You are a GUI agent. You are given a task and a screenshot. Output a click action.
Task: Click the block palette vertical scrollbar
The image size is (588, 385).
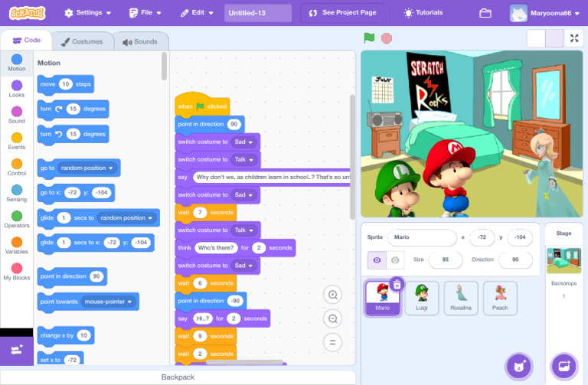(x=164, y=67)
